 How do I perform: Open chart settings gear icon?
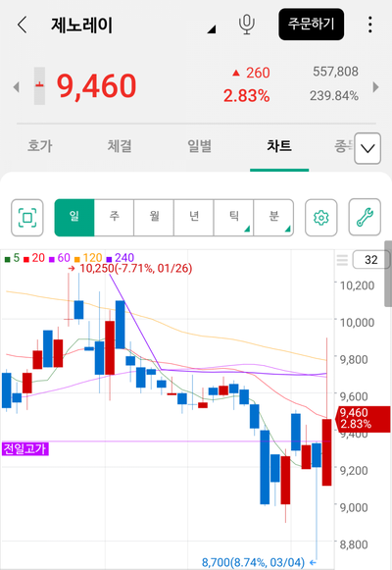point(320,218)
